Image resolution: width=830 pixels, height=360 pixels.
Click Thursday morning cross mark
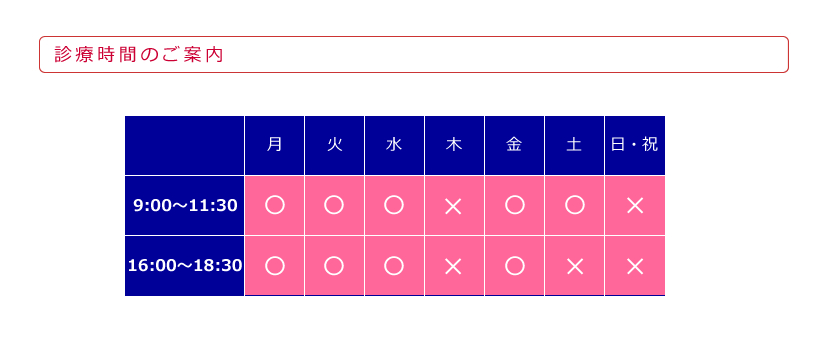pyautogui.click(x=454, y=205)
